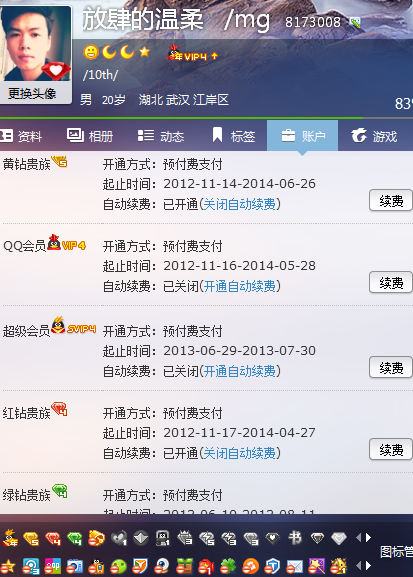Click the red bag icon in bottom row
The height and width of the screenshot is (577, 413).
tap(206, 566)
